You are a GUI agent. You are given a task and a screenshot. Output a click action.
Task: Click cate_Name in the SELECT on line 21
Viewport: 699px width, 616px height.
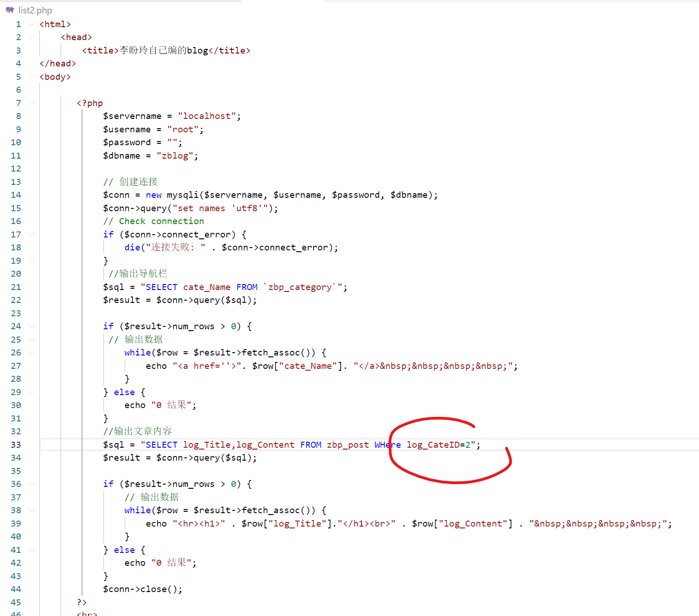pyautogui.click(x=207, y=287)
